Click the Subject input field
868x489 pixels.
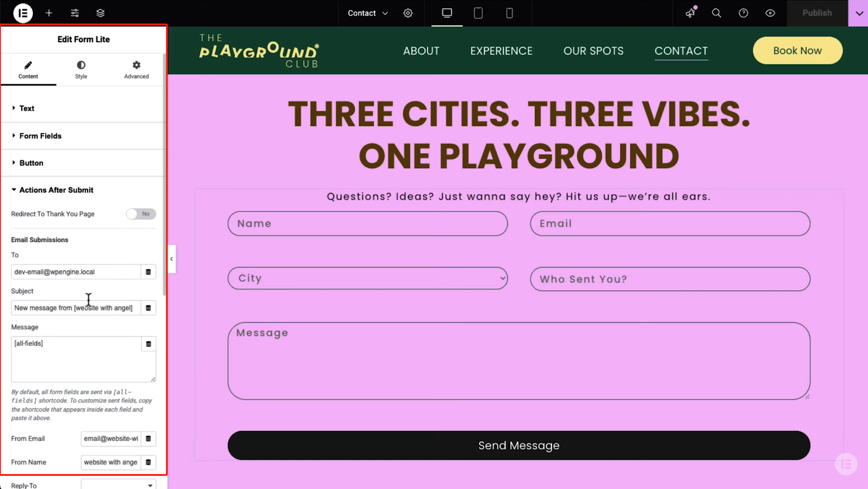click(76, 308)
